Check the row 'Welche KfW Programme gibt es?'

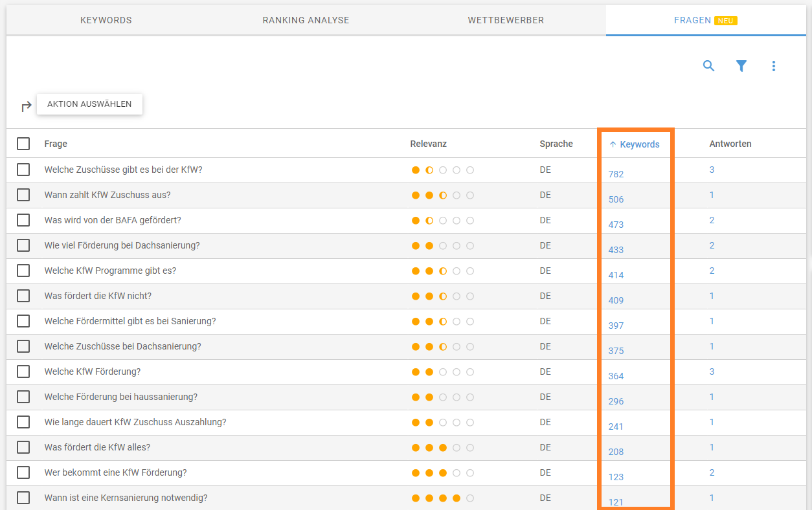tap(23, 271)
